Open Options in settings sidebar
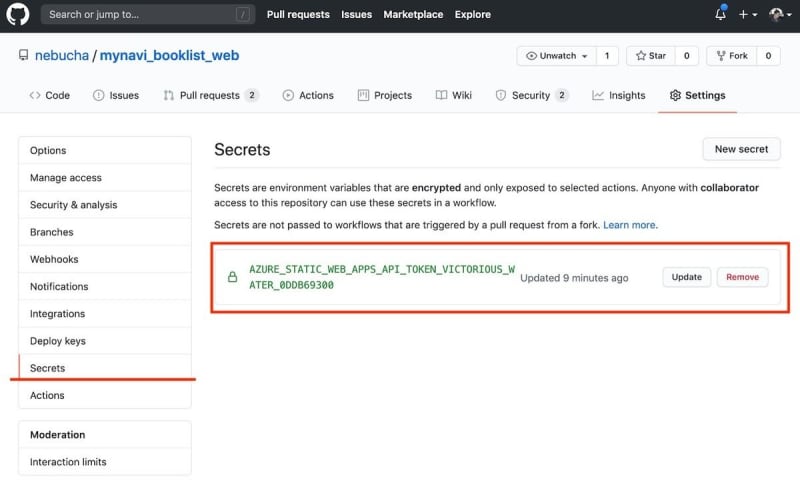 point(105,150)
